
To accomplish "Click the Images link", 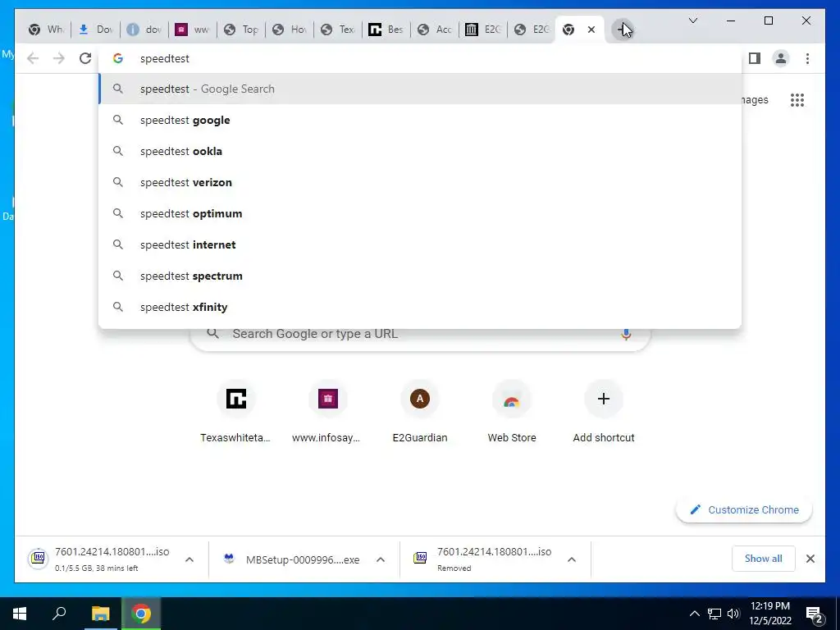I will [x=755, y=99].
